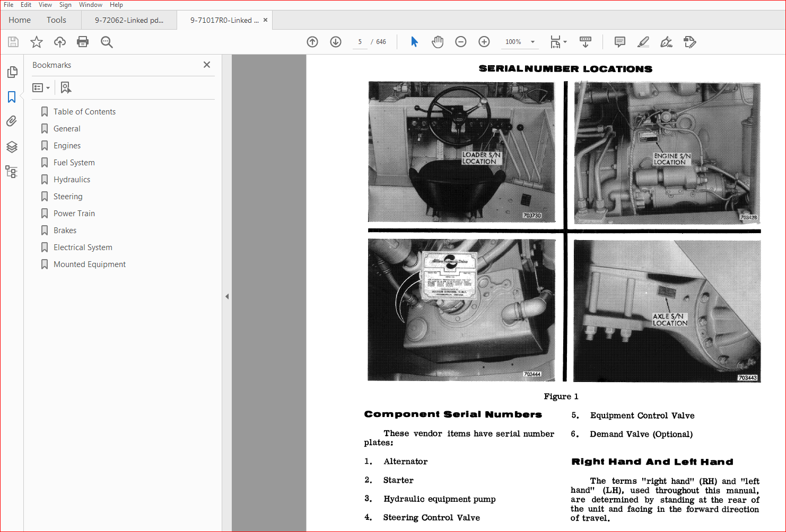This screenshot has height=532, width=786.
Task: Click the engine S/N location photo
Action: pyautogui.click(x=667, y=153)
